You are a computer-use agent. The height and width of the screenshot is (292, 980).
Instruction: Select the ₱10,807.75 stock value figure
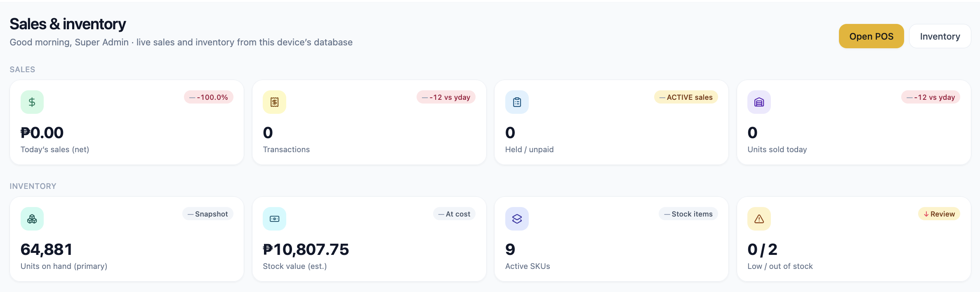(306, 250)
